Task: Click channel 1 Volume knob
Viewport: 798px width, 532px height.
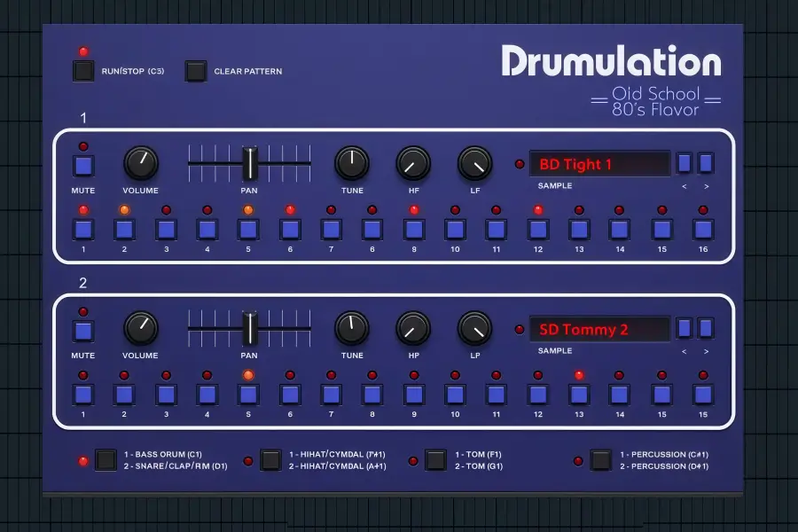Action: 141,163
